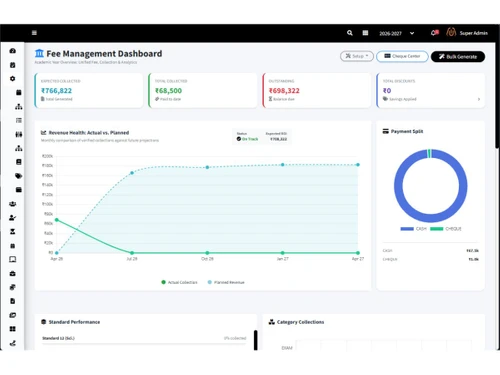
Task: Open the laptop screen icon in sidebar
Action: point(13,259)
